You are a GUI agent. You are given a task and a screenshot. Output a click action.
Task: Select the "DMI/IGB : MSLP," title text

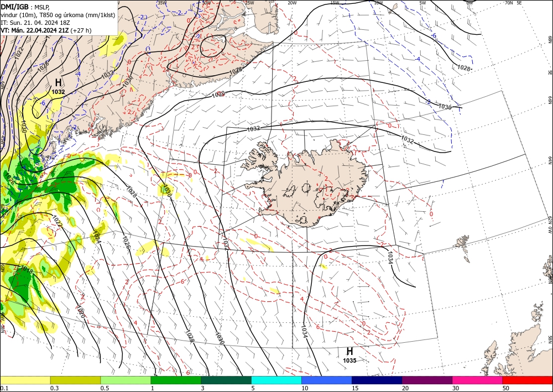point(25,6)
